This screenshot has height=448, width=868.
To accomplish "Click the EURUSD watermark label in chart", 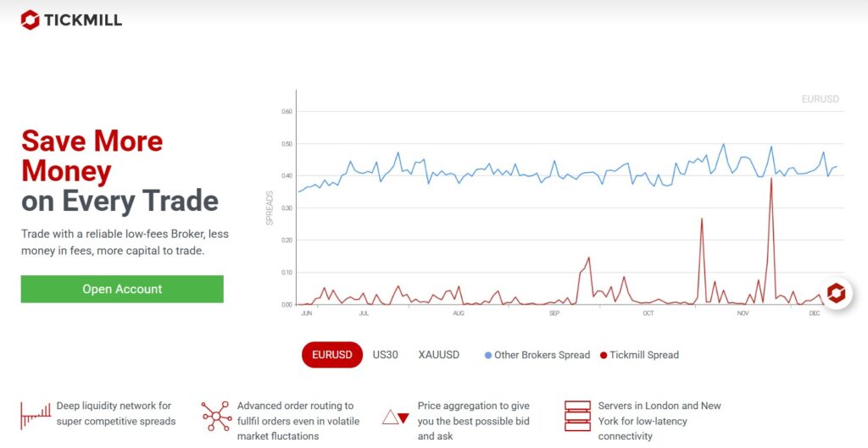I will 821,99.
